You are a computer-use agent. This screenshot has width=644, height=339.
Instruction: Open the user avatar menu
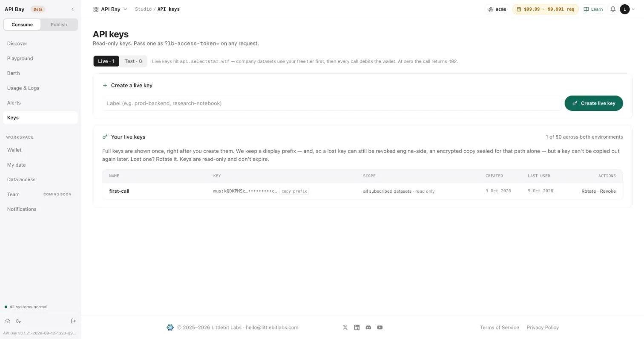pyautogui.click(x=625, y=9)
